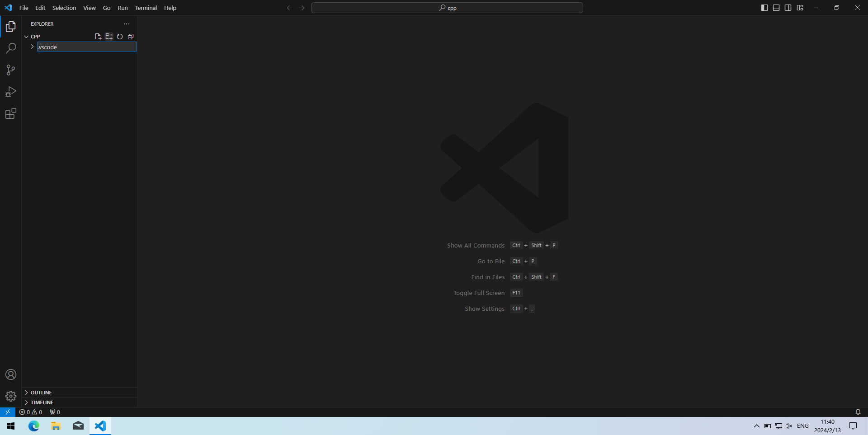868x435 pixels.
Task: Open the Manage gear menu
Action: pos(11,396)
